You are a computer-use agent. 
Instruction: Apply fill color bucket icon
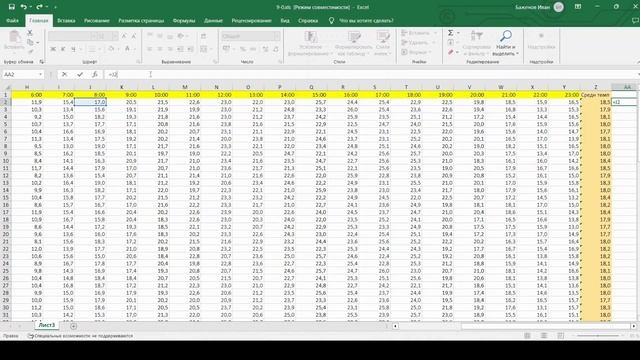point(111,49)
